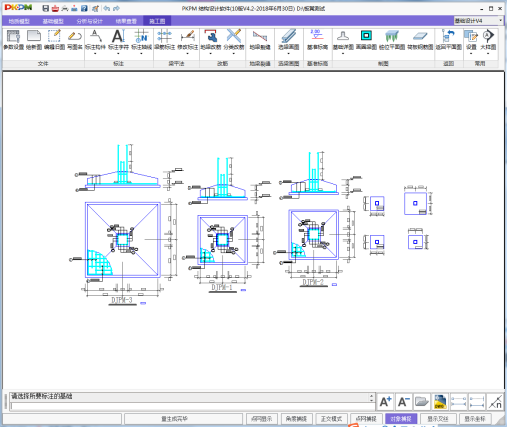Open the 参数设置 parameter settings tool
The image size is (508, 427).
(13, 40)
